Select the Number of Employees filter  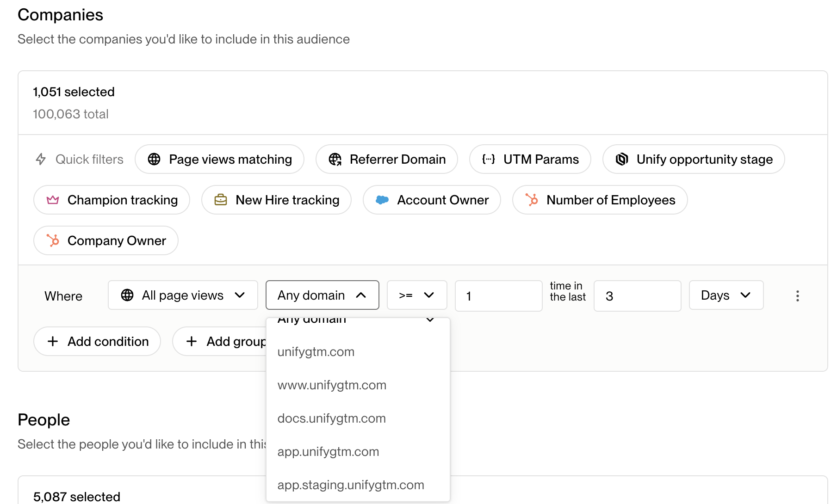pyautogui.click(x=600, y=200)
